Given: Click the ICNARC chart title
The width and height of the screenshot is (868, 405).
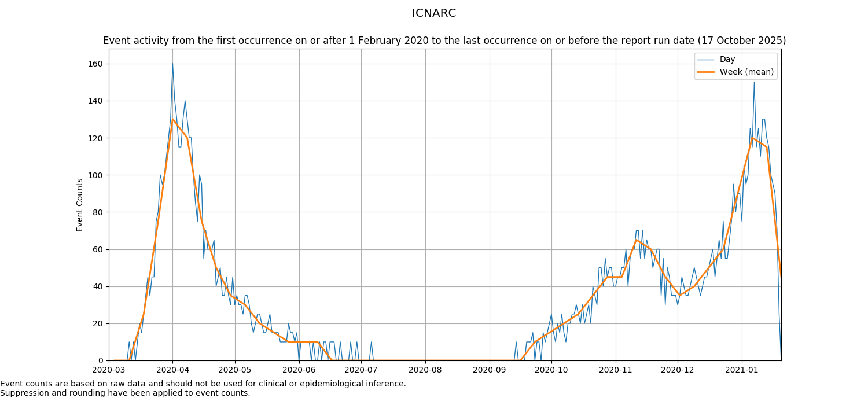Looking at the screenshot, I should pyautogui.click(x=433, y=13).
